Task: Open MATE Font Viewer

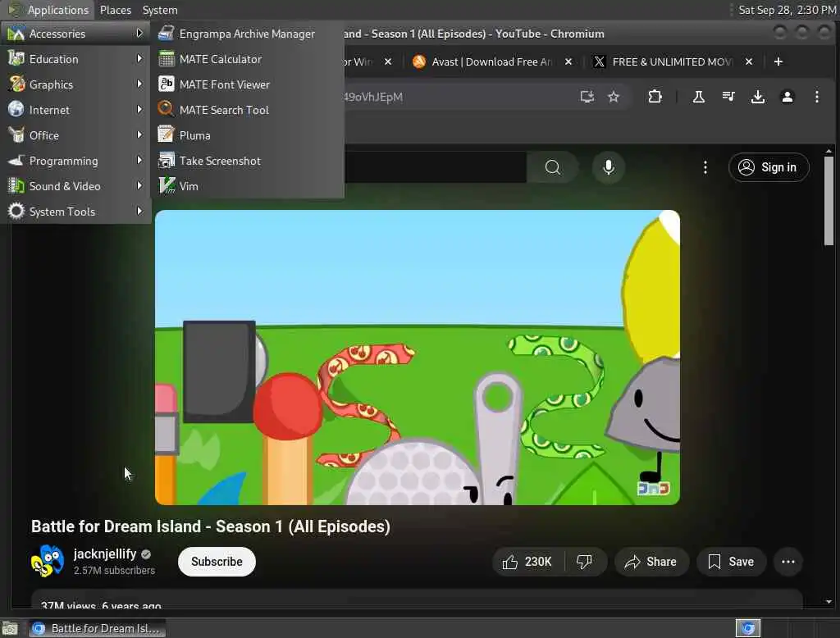Action: tap(247, 84)
